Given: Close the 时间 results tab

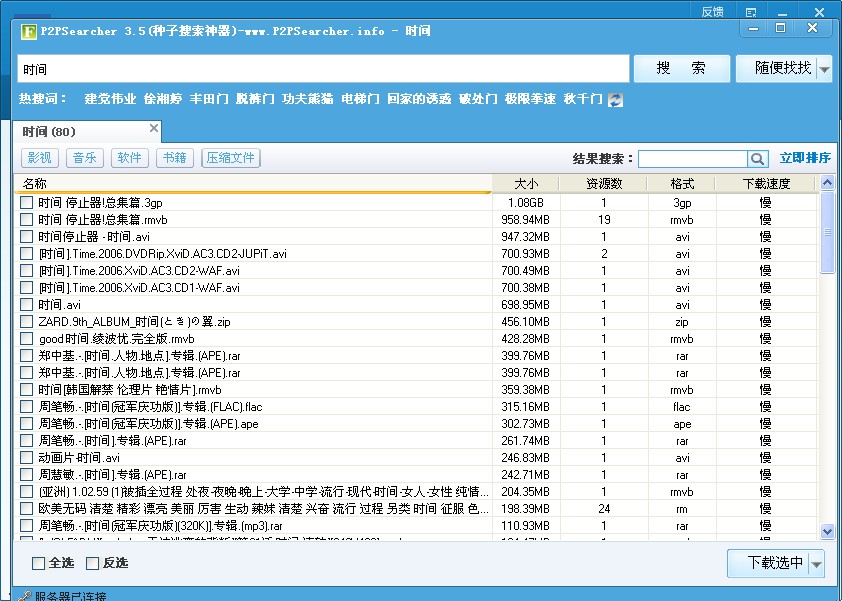Looking at the screenshot, I should click(x=154, y=129).
